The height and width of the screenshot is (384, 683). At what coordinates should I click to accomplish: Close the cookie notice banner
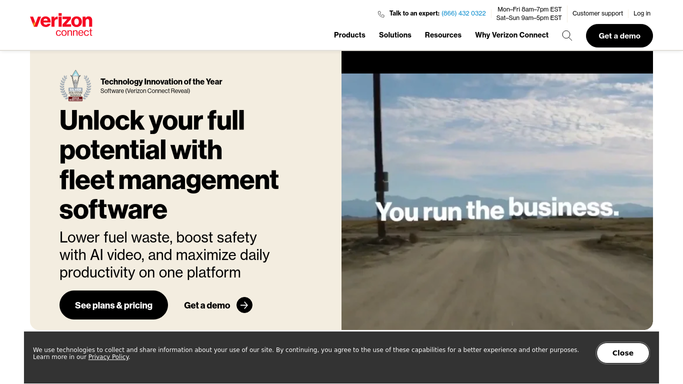tap(622, 353)
